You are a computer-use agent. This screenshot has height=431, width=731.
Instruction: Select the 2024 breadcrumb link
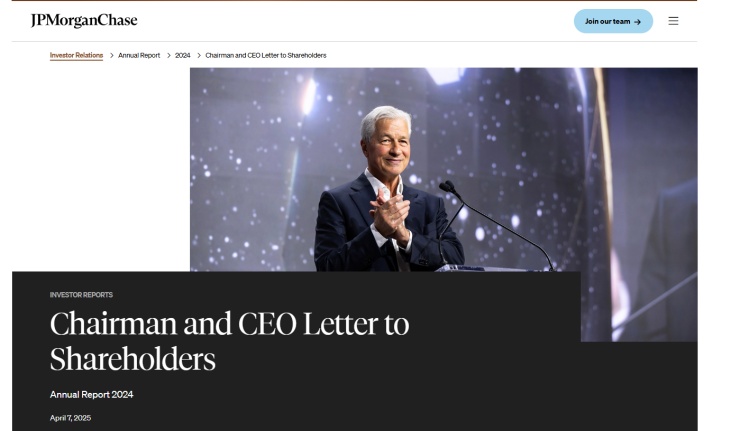(183, 56)
